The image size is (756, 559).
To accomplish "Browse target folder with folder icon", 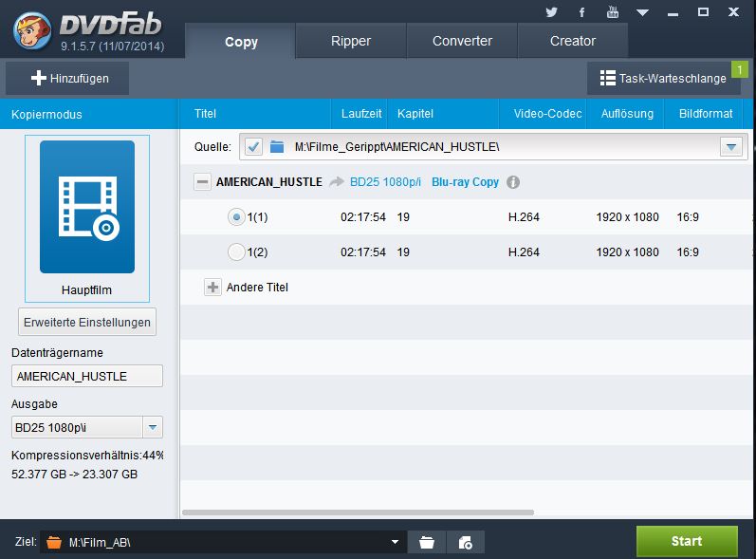I will [427, 542].
